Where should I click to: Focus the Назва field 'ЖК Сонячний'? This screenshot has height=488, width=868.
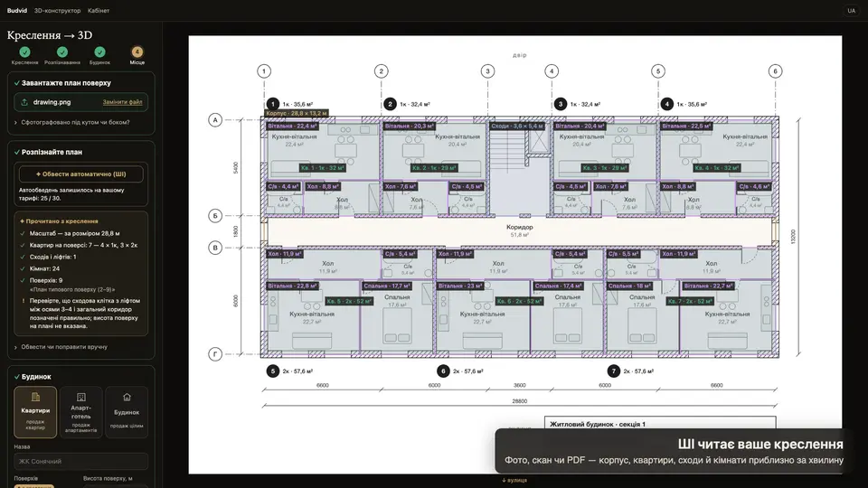click(80, 461)
